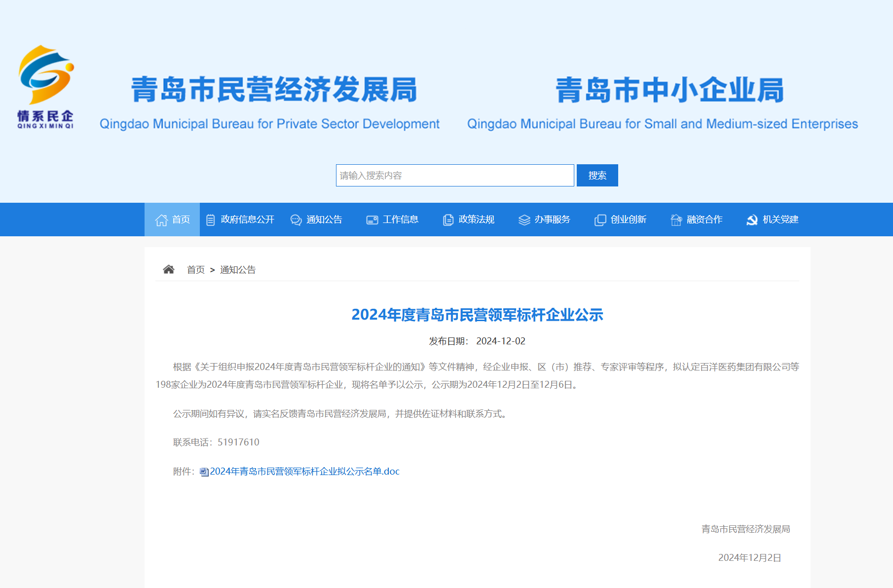893x588 pixels.
Task: Go to 通知公告 in nav bar
Action: pyautogui.click(x=324, y=220)
